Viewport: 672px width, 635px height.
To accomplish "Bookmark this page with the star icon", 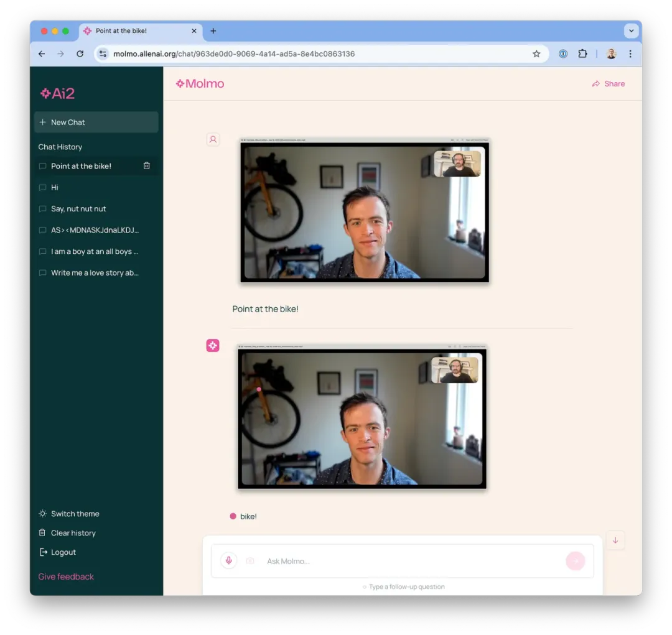I will 536,54.
